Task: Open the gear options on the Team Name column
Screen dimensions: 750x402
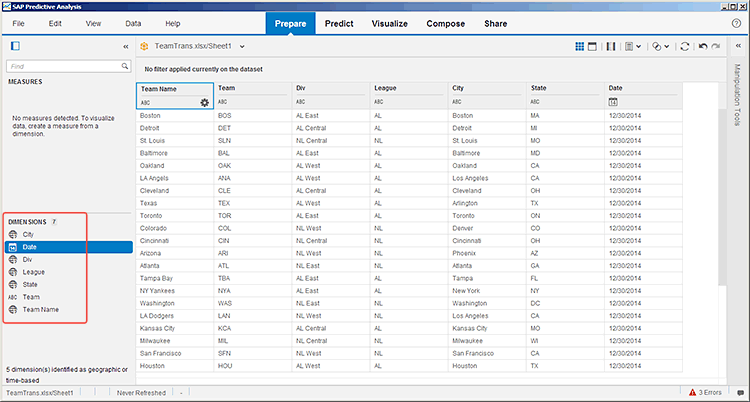Action: pyautogui.click(x=205, y=102)
